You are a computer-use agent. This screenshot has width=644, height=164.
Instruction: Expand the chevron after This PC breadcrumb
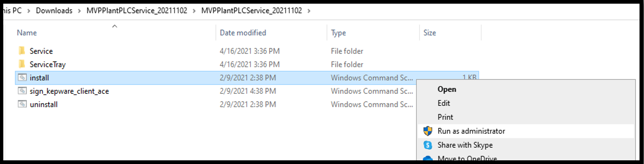[29, 11]
